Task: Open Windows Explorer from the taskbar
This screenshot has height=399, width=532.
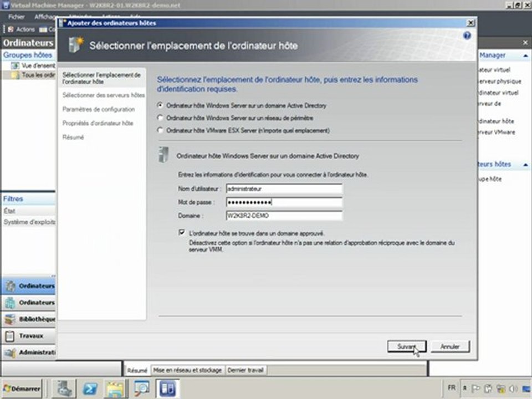Action: click(115, 388)
